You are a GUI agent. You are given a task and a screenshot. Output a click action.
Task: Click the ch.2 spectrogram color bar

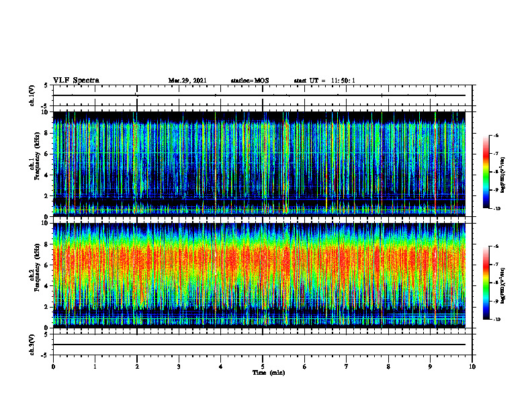[x=486, y=283]
